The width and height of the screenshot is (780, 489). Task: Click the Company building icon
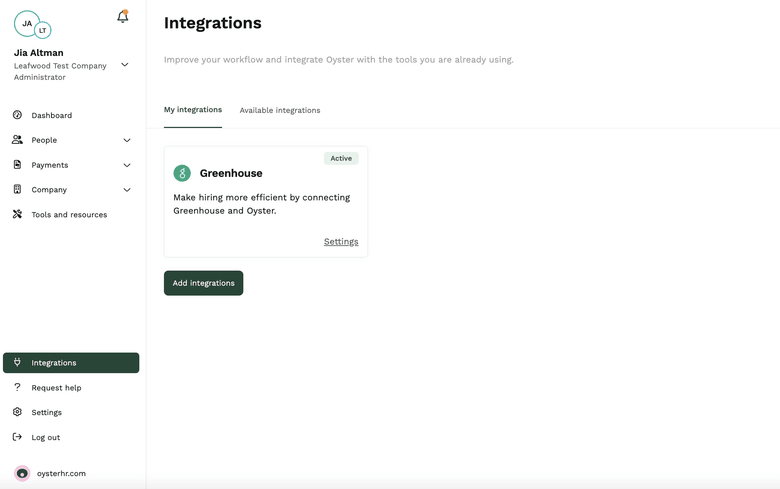click(x=17, y=189)
